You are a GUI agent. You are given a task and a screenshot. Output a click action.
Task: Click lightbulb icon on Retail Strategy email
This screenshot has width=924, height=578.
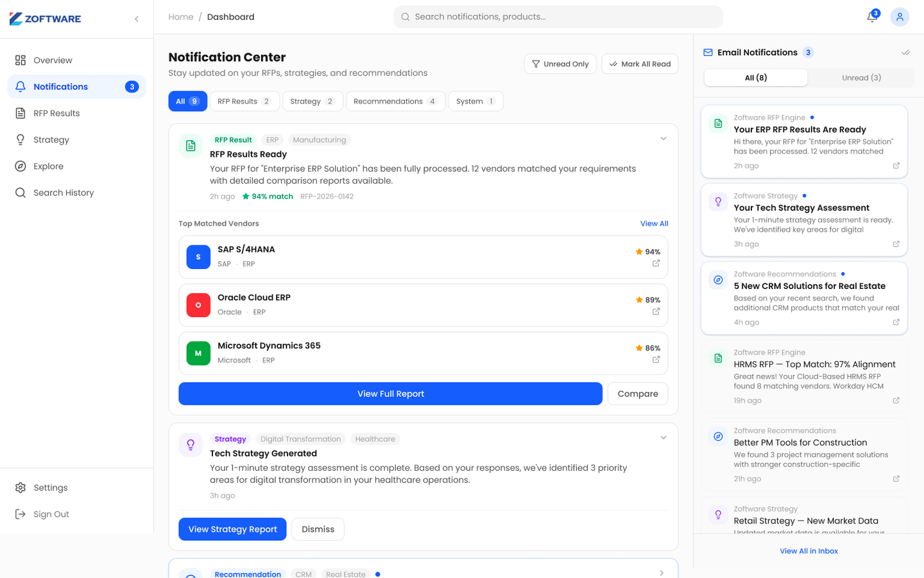(x=718, y=515)
